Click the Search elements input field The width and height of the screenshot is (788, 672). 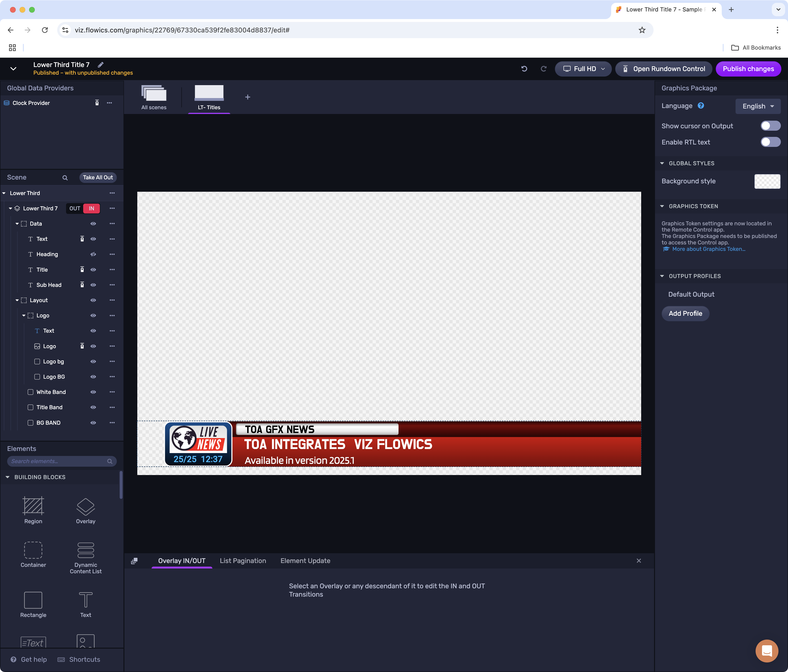point(62,461)
